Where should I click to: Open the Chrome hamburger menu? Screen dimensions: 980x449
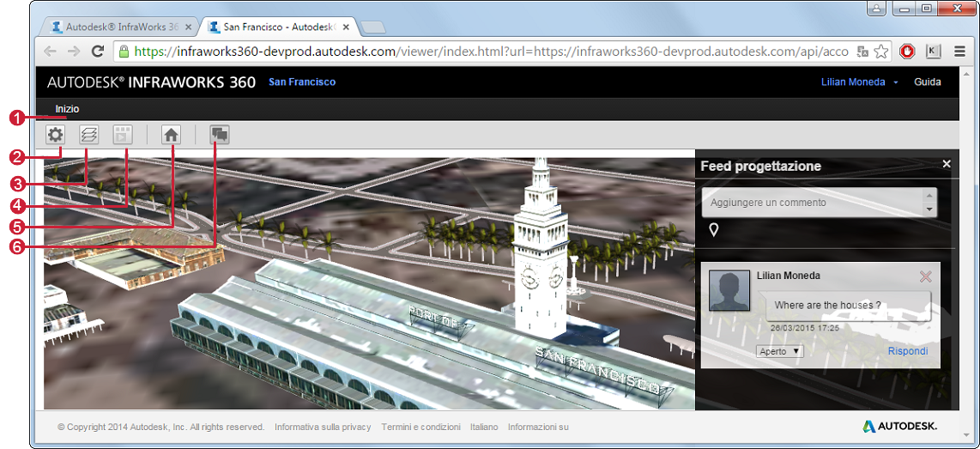(x=960, y=52)
